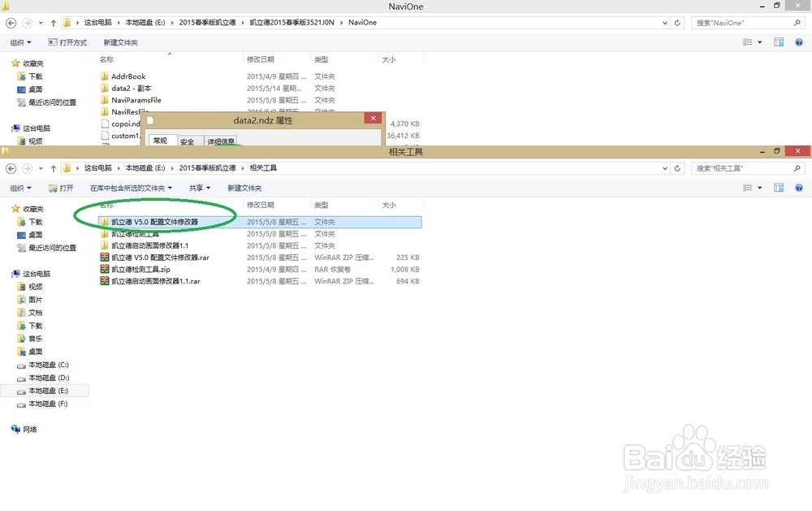The height and width of the screenshot is (511, 812).
Task: Switch to 详细信息 tab in data2.ndz 属性
Action: [221, 141]
